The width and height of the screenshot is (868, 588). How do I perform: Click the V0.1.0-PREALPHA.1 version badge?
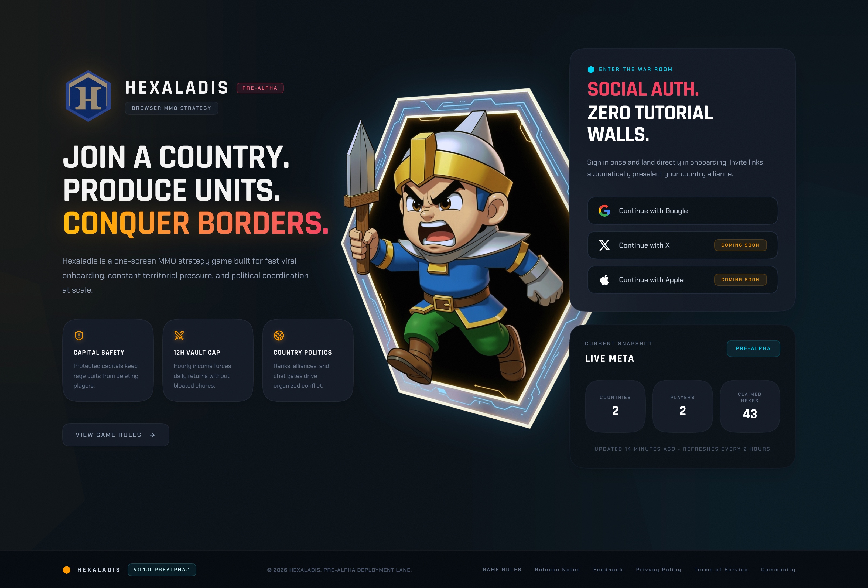[162, 570]
